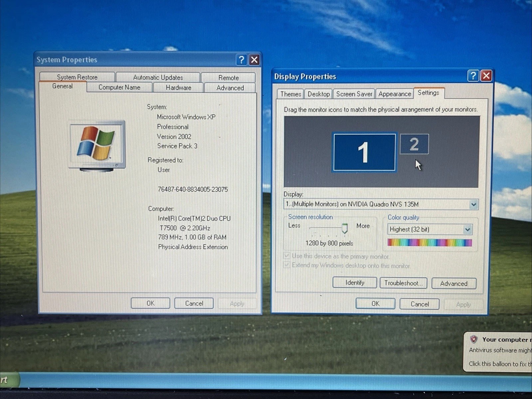Select the General tab in System Properties
This screenshot has height=399, width=532.
coord(63,86)
